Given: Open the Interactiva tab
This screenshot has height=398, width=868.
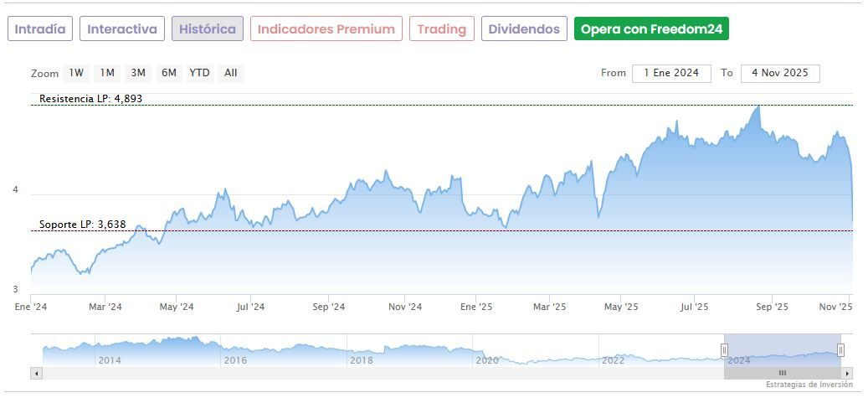Looking at the screenshot, I should pyautogui.click(x=122, y=29).
